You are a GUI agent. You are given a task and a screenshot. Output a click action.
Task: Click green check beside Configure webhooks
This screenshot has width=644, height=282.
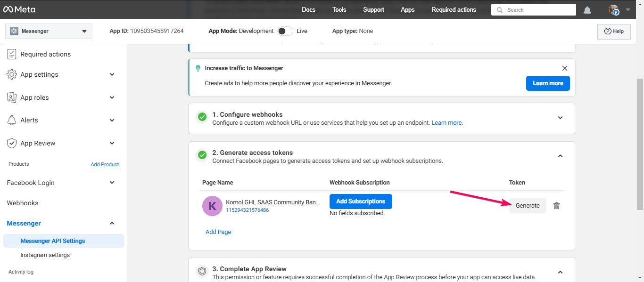(x=202, y=117)
